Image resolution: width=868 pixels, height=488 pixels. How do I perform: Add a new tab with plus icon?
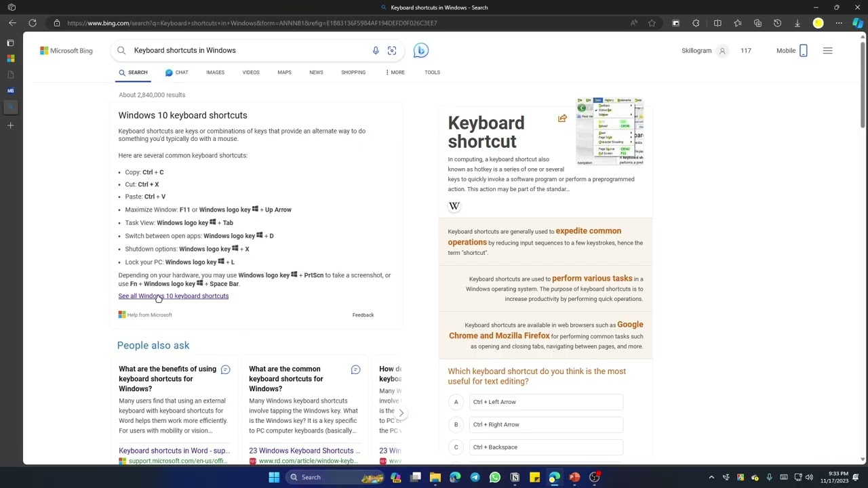(x=10, y=125)
